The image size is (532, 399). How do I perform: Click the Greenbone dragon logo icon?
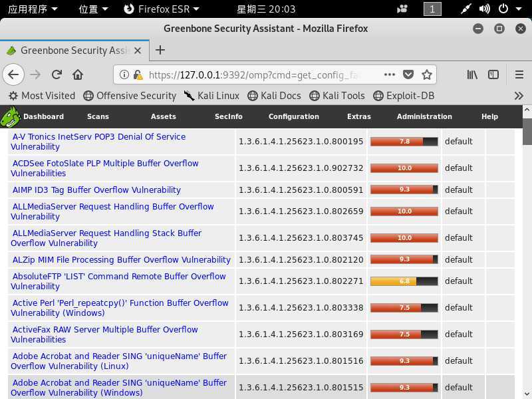point(10,116)
